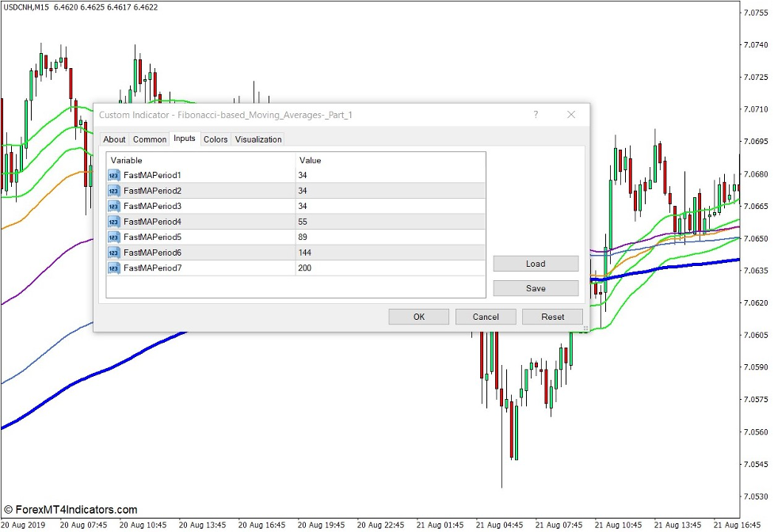Save the indicator settings preset
774x532 pixels.
point(536,287)
